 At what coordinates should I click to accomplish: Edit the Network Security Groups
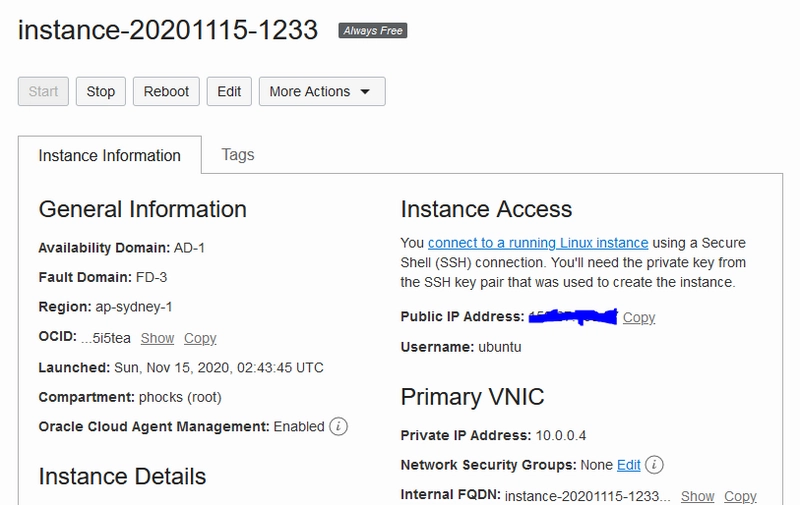(x=628, y=465)
